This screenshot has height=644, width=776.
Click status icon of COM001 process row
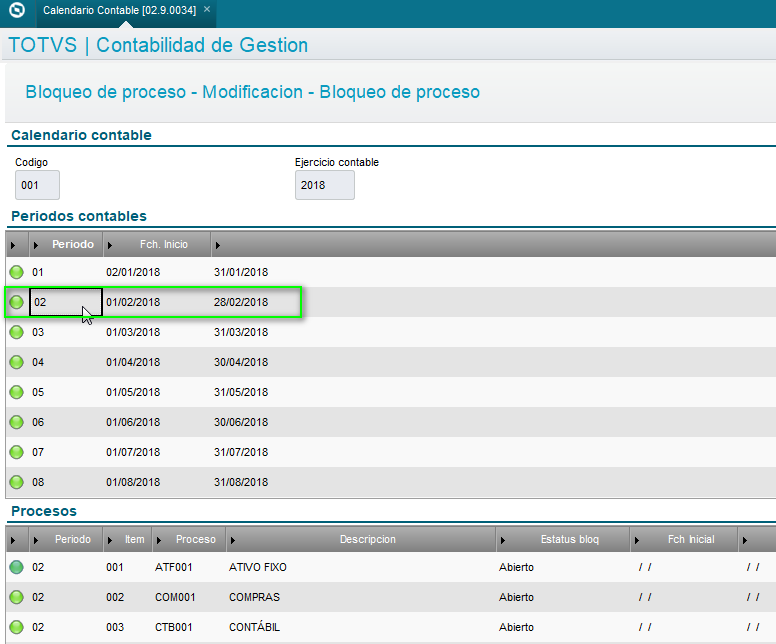(x=16, y=597)
